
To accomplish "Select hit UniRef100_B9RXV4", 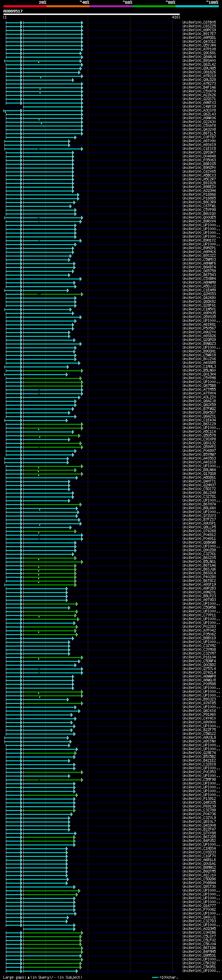I will coord(199,221).
